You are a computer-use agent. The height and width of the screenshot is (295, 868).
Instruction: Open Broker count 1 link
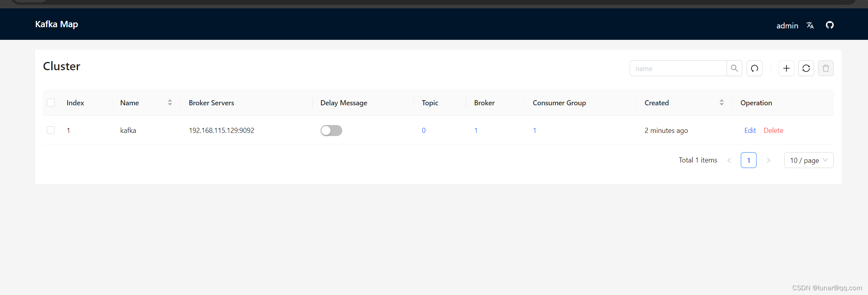tap(476, 131)
